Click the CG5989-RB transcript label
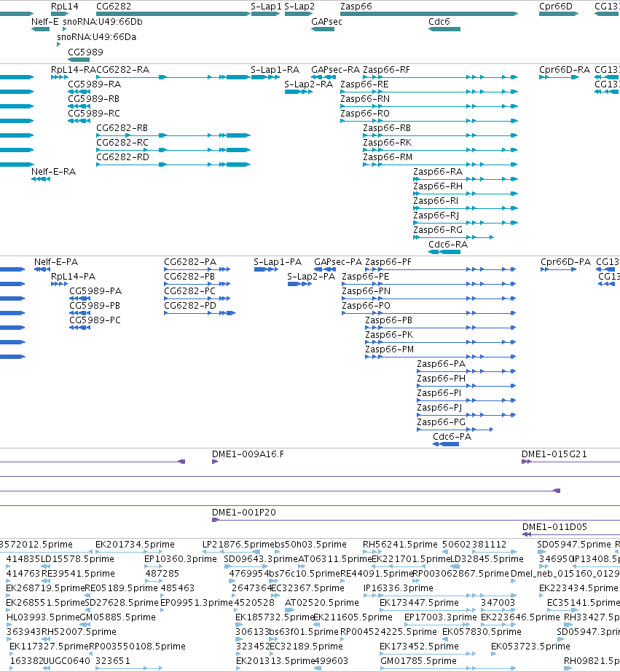Image resolution: width=620 pixels, height=672 pixels. [x=93, y=99]
